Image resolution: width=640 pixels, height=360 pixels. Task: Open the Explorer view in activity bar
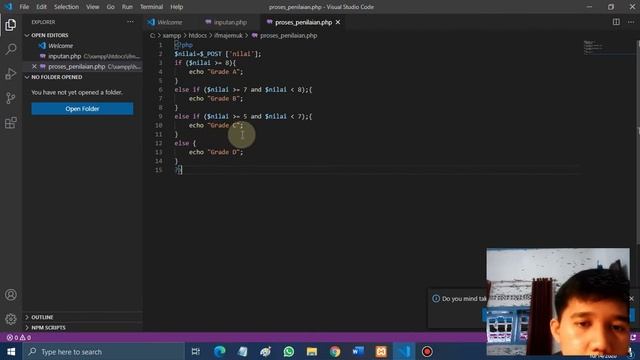[x=11, y=25]
